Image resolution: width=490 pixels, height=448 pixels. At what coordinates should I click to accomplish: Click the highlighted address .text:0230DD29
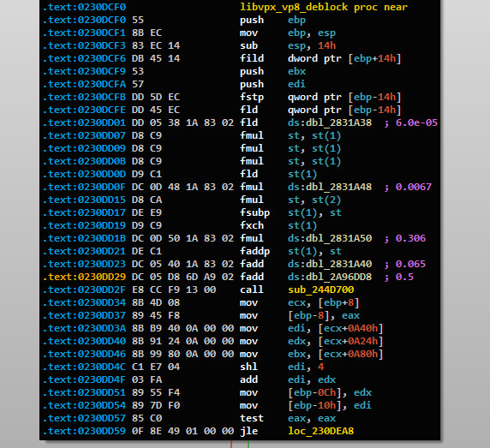click(x=84, y=277)
